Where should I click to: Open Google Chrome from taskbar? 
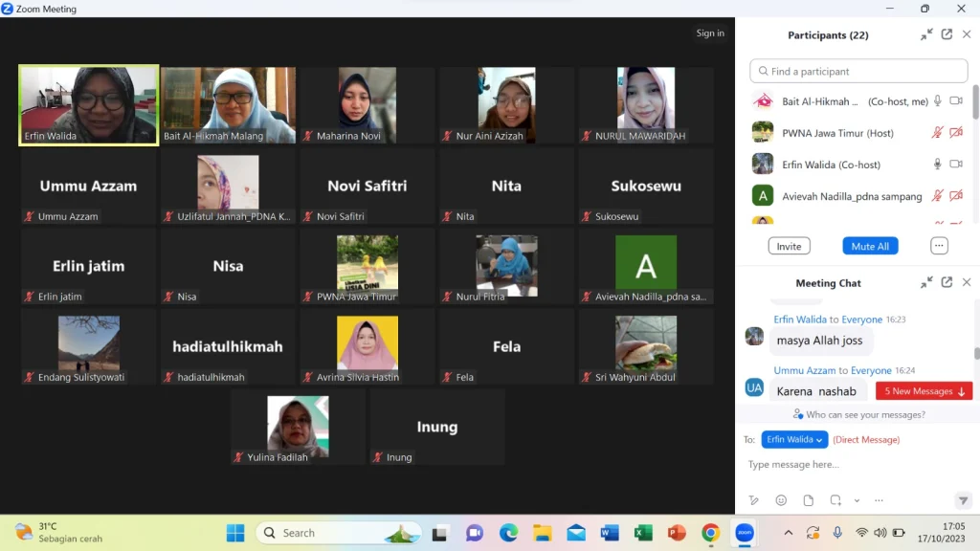[711, 533]
